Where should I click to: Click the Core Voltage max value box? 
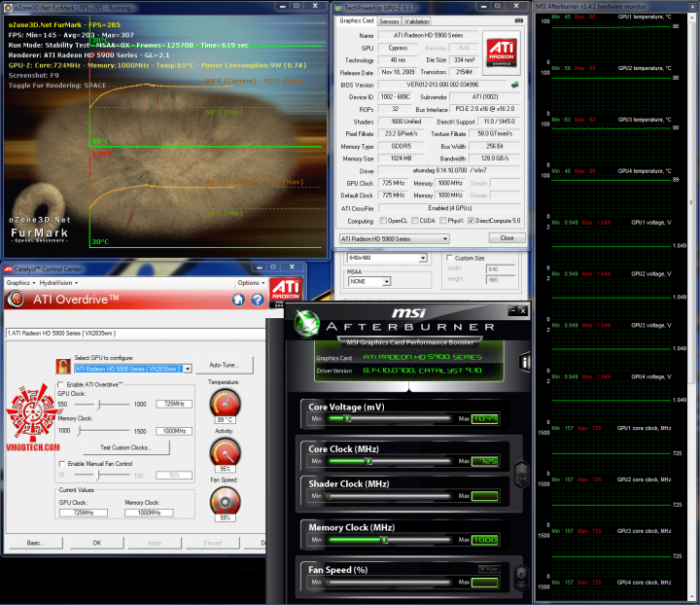click(485, 418)
